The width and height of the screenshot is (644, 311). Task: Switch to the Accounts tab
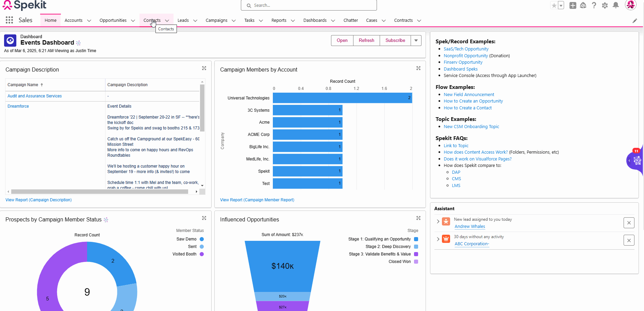73,20
